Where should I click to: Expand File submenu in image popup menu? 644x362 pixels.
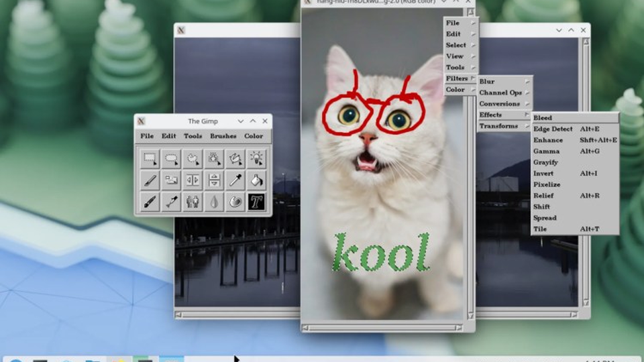pyautogui.click(x=460, y=23)
